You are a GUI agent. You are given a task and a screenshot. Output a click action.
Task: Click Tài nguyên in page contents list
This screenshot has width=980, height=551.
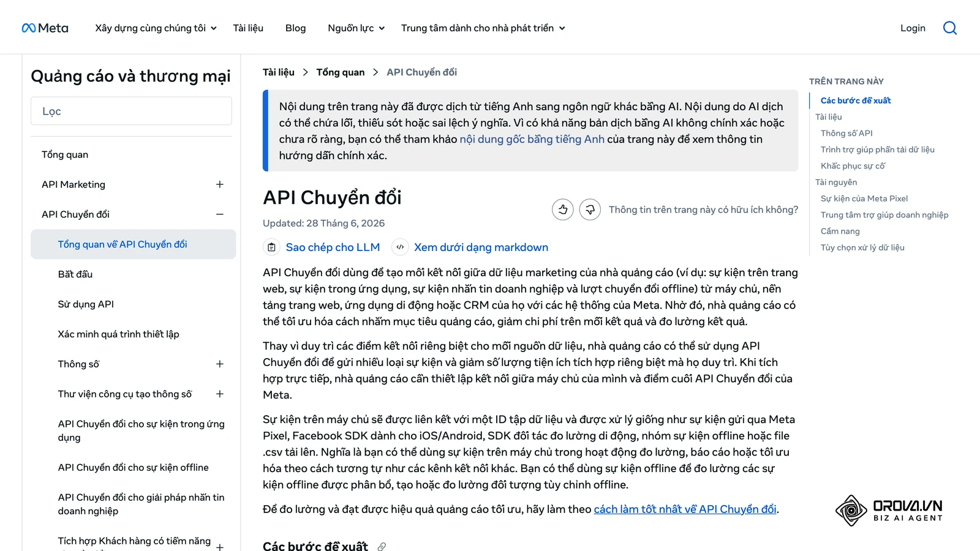point(836,182)
